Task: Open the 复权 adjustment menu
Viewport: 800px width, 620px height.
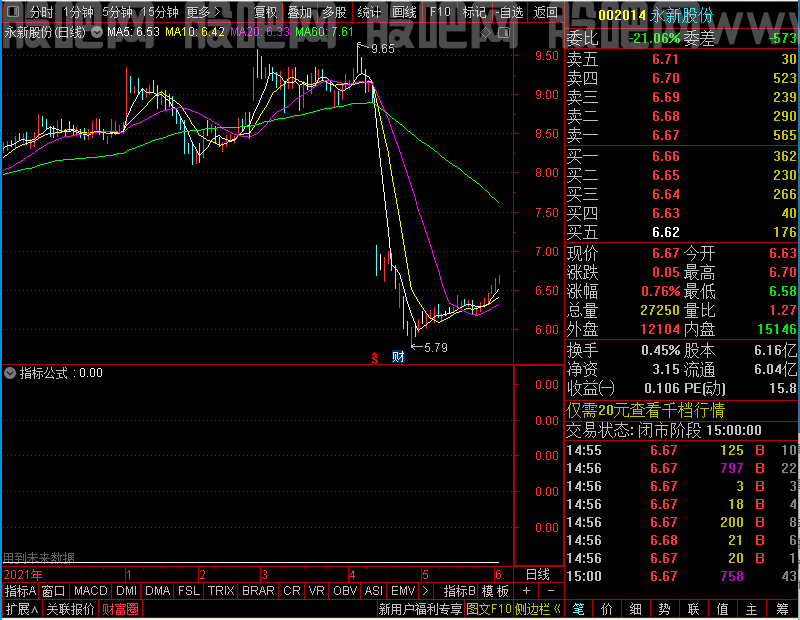Action: (265, 12)
